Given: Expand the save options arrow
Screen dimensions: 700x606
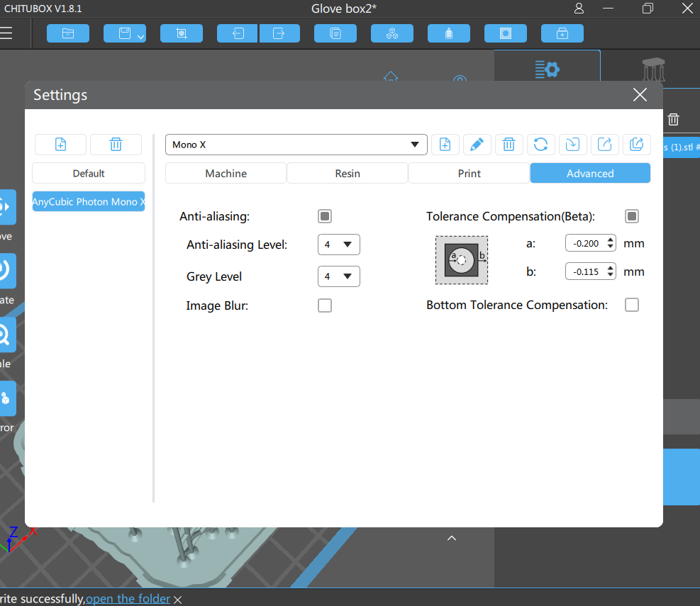Looking at the screenshot, I should pos(140,37).
